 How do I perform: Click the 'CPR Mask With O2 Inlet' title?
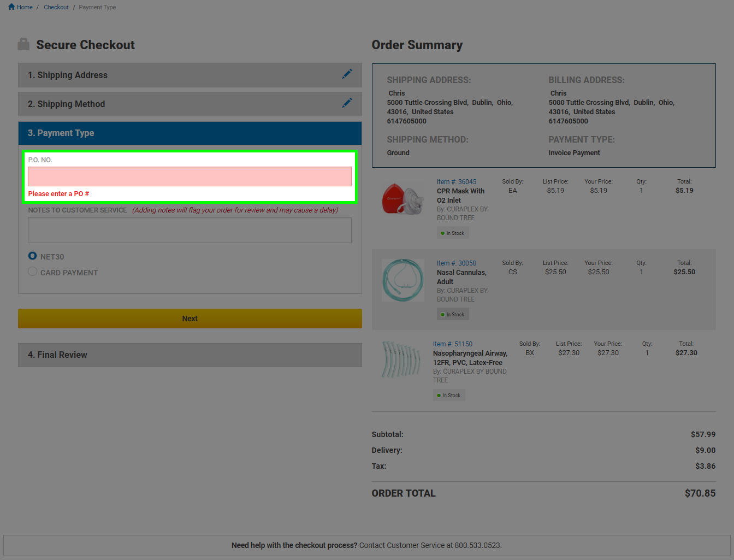click(x=460, y=196)
